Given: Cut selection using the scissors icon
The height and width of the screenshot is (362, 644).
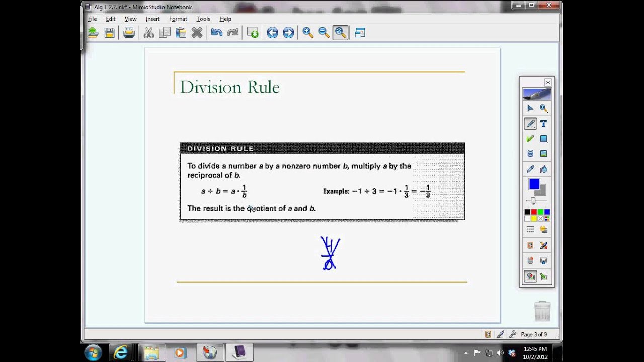Looking at the screenshot, I should click(148, 33).
